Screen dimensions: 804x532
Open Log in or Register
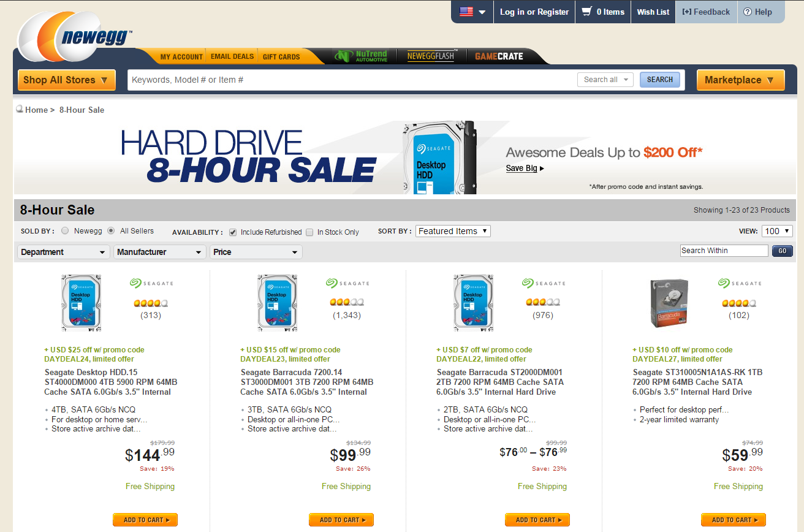coord(534,12)
